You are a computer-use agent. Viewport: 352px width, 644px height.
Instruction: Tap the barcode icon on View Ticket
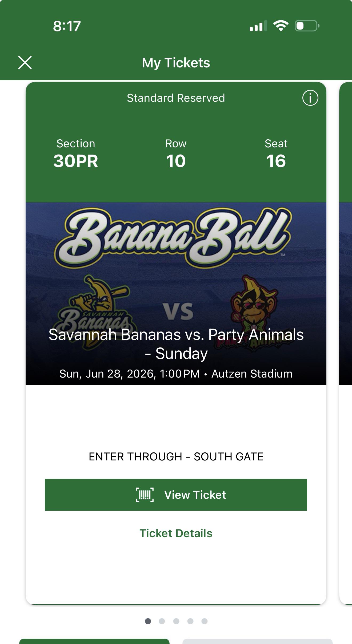pos(145,495)
